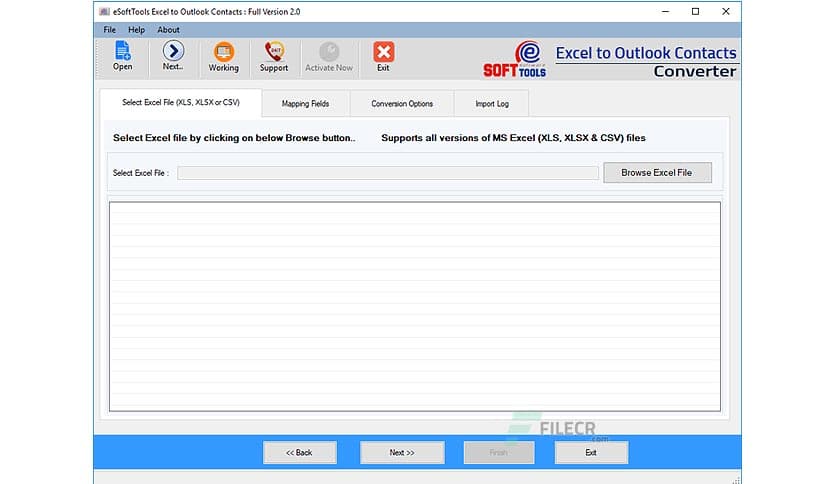Click inside the empty file preview list
836x484 pixels.
415,306
